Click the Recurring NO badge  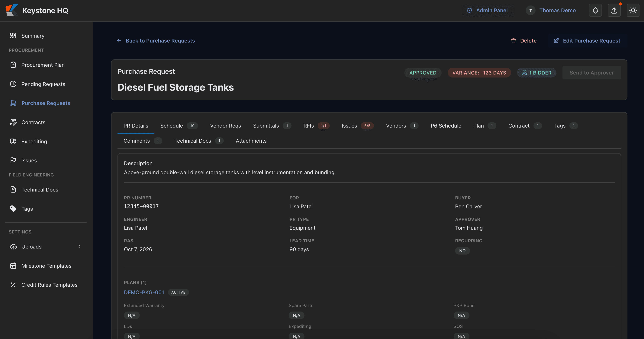click(x=462, y=251)
